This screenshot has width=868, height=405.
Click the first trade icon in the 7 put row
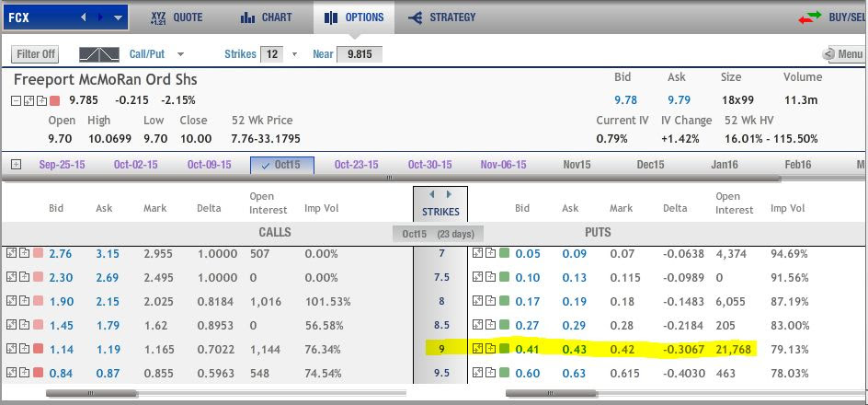coord(478,253)
